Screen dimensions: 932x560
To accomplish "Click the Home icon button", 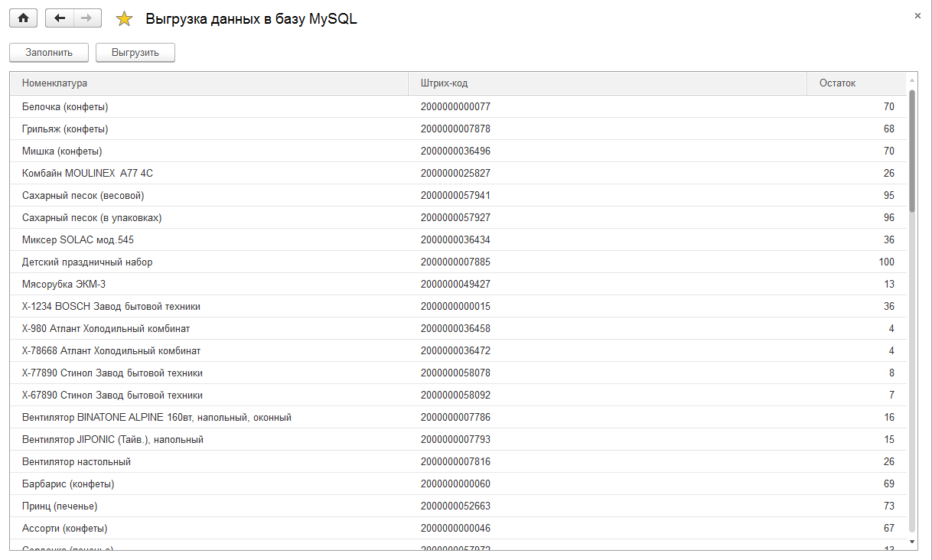I will (23, 18).
